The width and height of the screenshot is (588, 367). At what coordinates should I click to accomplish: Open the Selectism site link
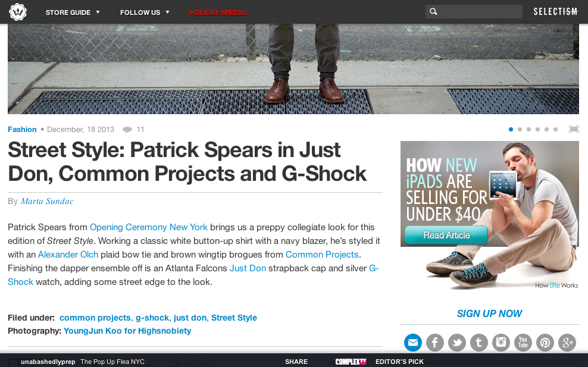click(x=555, y=12)
